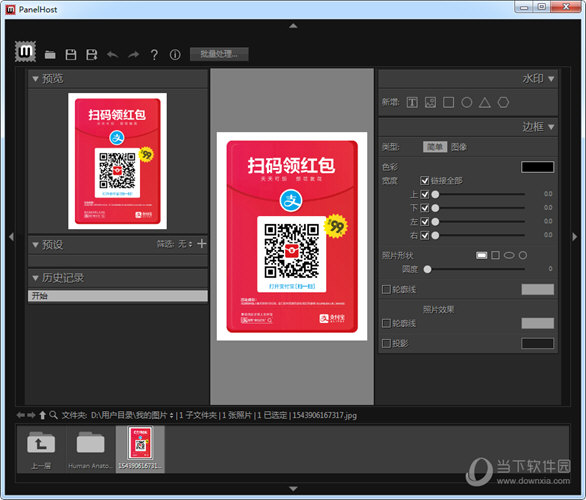Add a text watermark
This screenshot has width=586, height=500.
[412, 102]
